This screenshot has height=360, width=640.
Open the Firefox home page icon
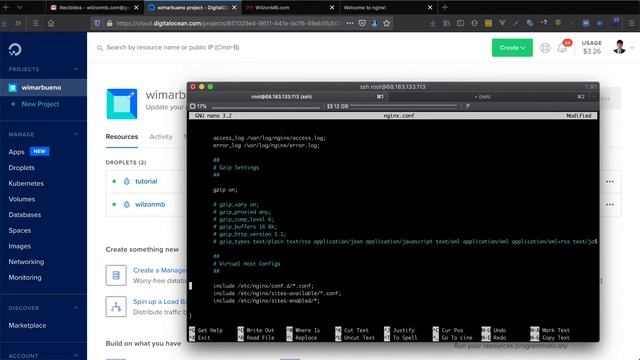[x=51, y=23]
